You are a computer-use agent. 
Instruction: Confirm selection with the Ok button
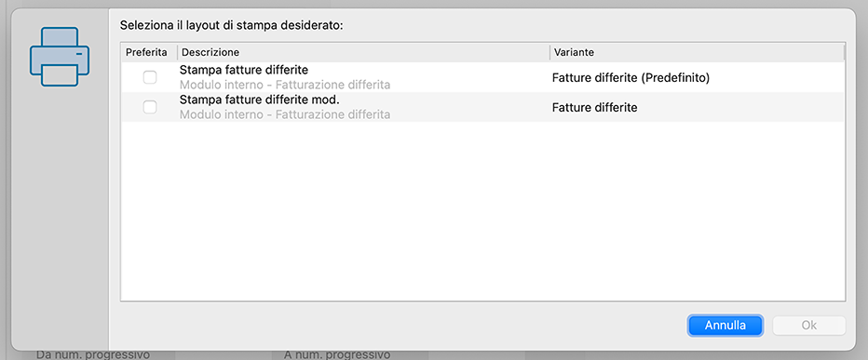click(808, 326)
